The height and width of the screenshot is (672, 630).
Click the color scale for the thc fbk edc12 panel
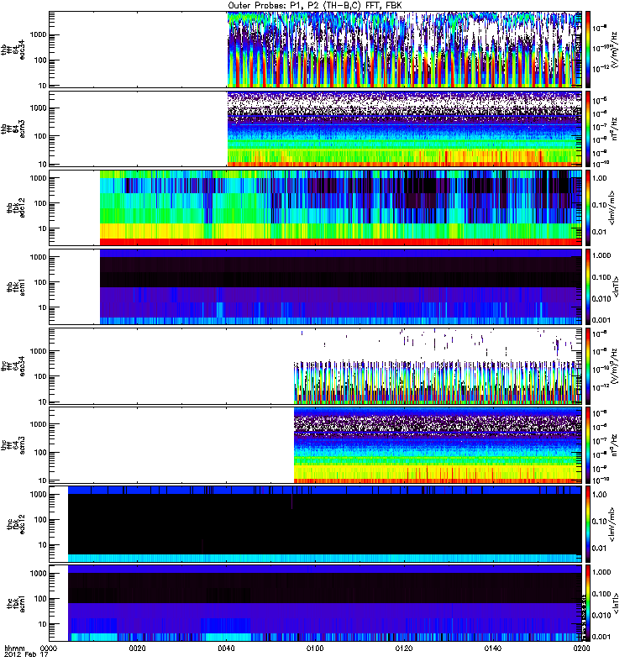[589, 523]
